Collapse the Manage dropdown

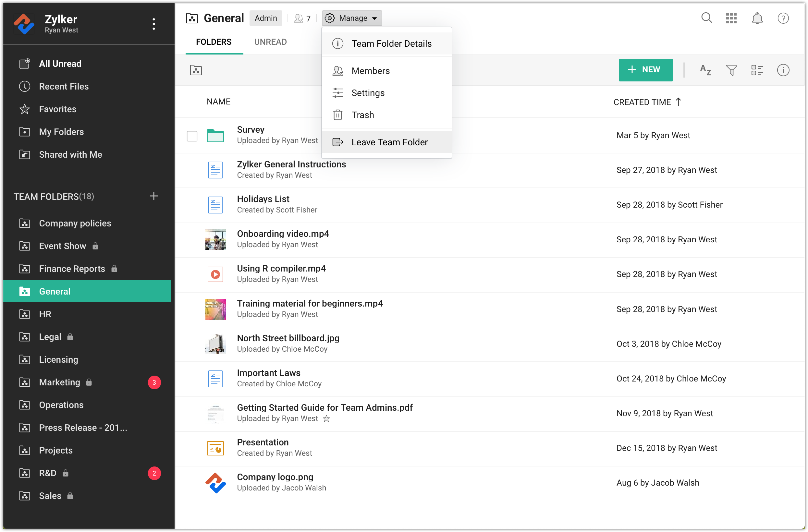click(352, 18)
